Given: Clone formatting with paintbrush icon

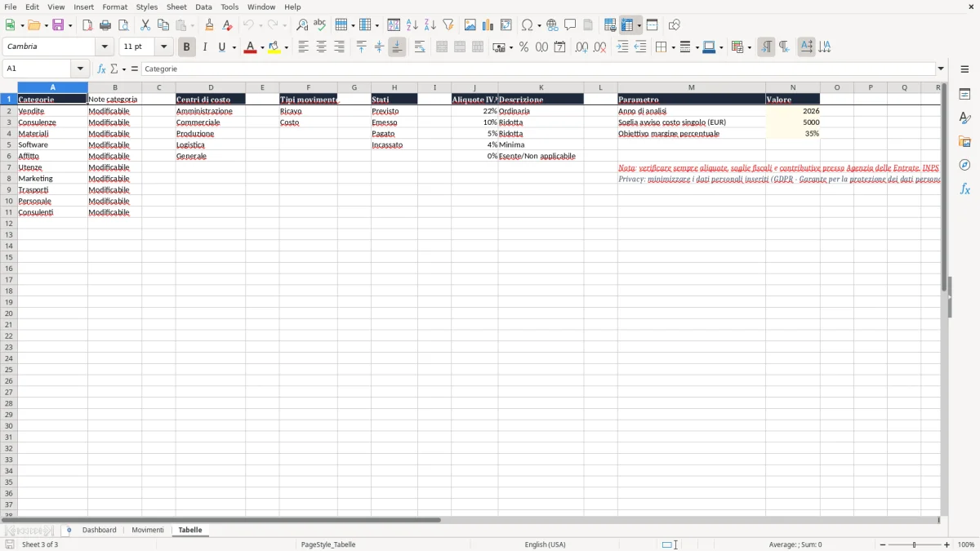Looking at the screenshot, I should click(209, 25).
